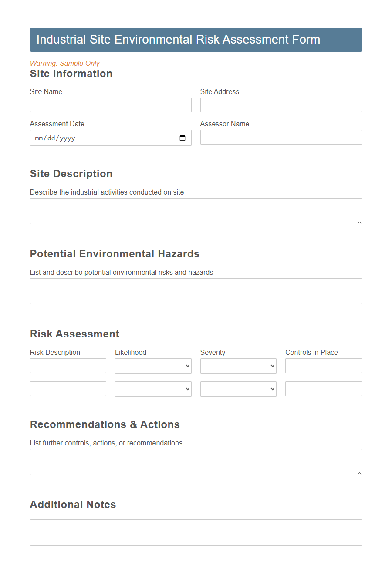The width and height of the screenshot is (392, 566).
Task: Click the environmental hazards textarea
Action: point(196,291)
